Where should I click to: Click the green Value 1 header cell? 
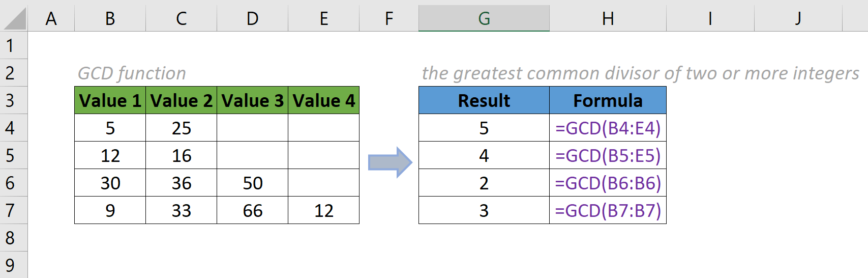point(110,100)
